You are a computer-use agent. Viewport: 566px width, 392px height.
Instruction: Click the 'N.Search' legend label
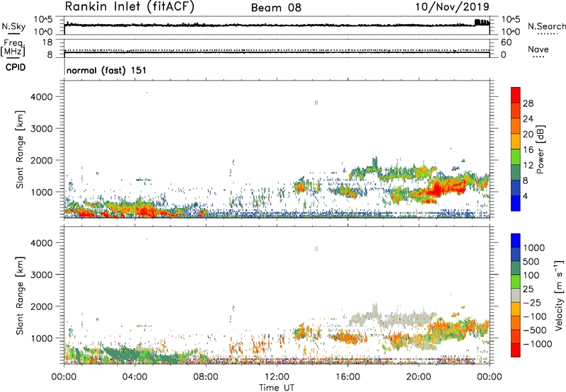pyautogui.click(x=546, y=26)
